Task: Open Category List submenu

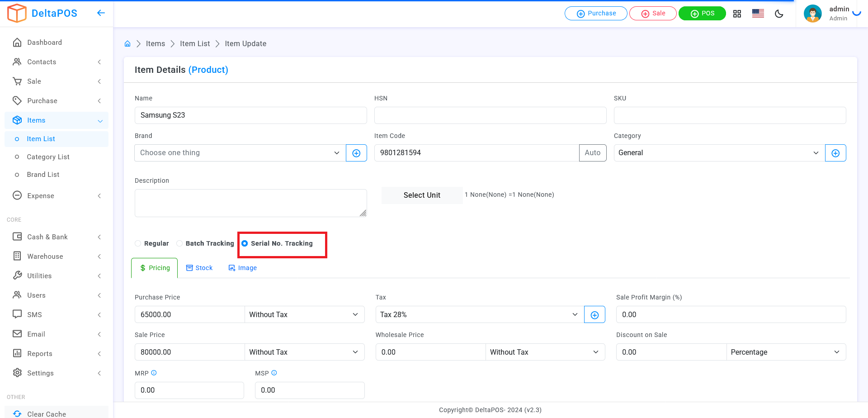Action: (x=57, y=157)
